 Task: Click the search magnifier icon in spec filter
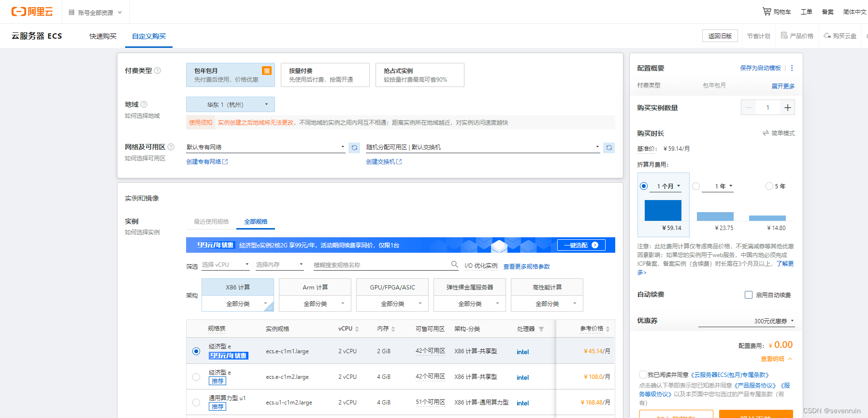pyautogui.click(x=454, y=264)
